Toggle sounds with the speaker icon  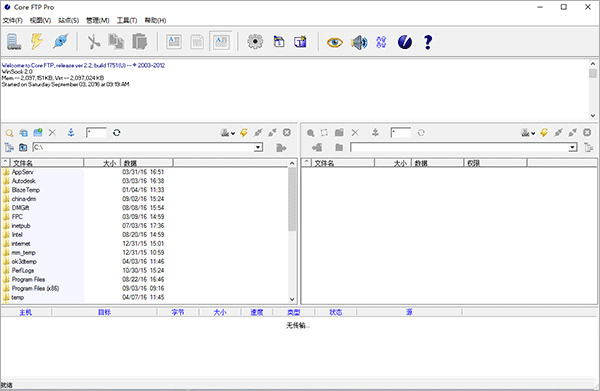(359, 42)
